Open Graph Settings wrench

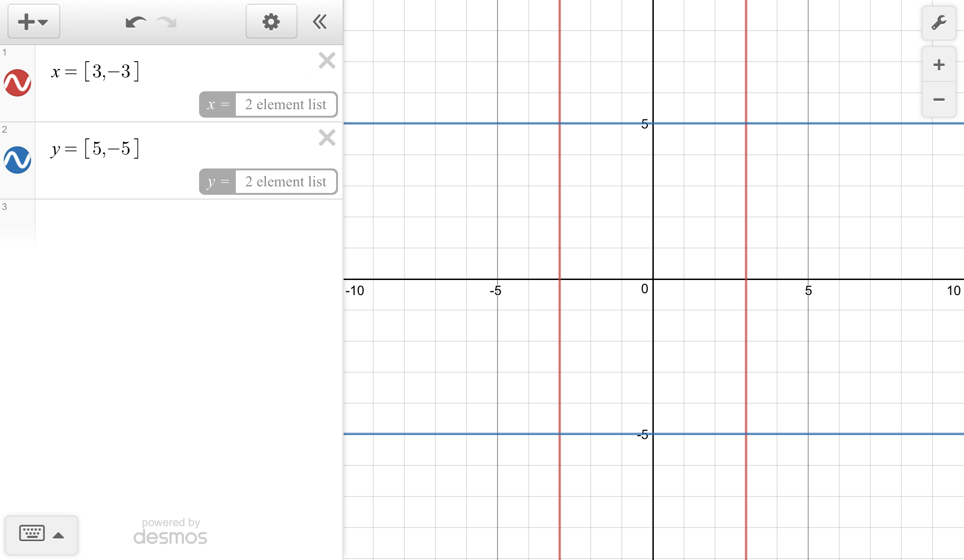coord(939,23)
